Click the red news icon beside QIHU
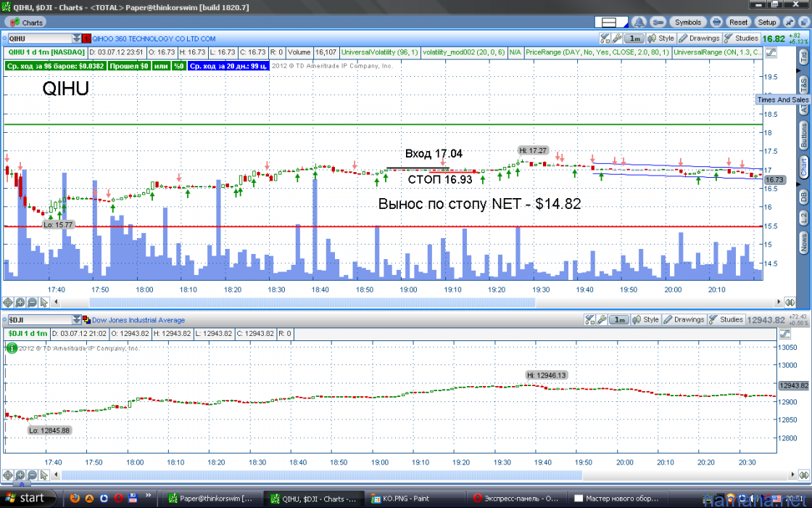The height and width of the screenshot is (508, 812). pyautogui.click(x=86, y=38)
